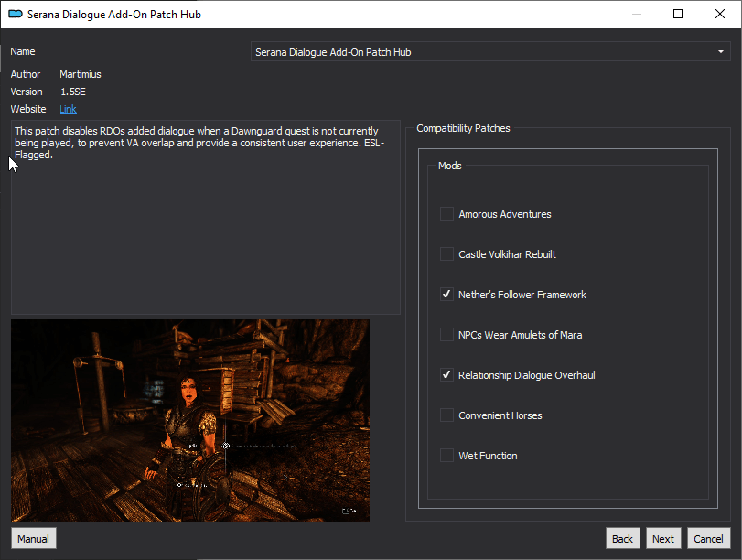Screen dimensions: 742x560
Task: Click the Manual install button
Action: pos(34,538)
